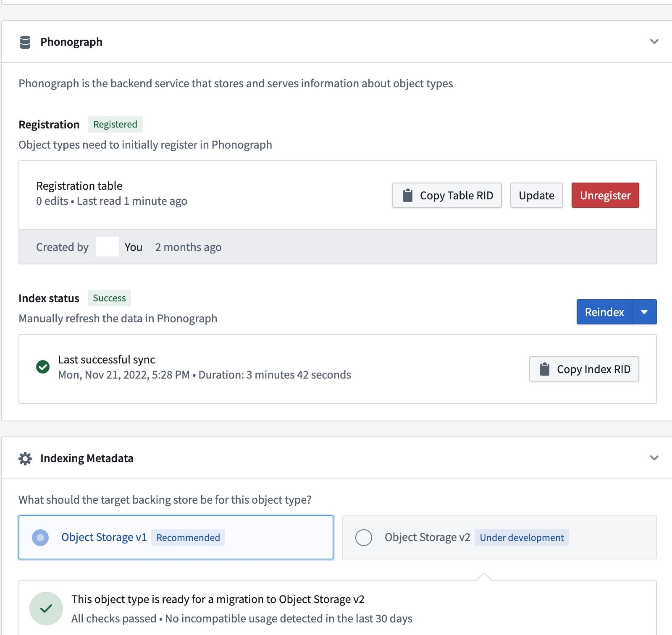Viewport: 672px width, 635px height.
Task: Click the Registered status tag
Action: [x=115, y=124]
